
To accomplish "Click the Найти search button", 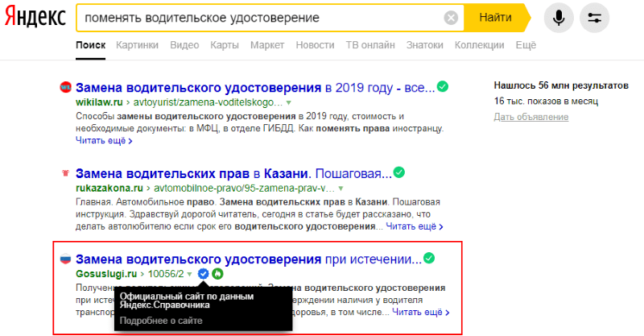I will (495, 18).
